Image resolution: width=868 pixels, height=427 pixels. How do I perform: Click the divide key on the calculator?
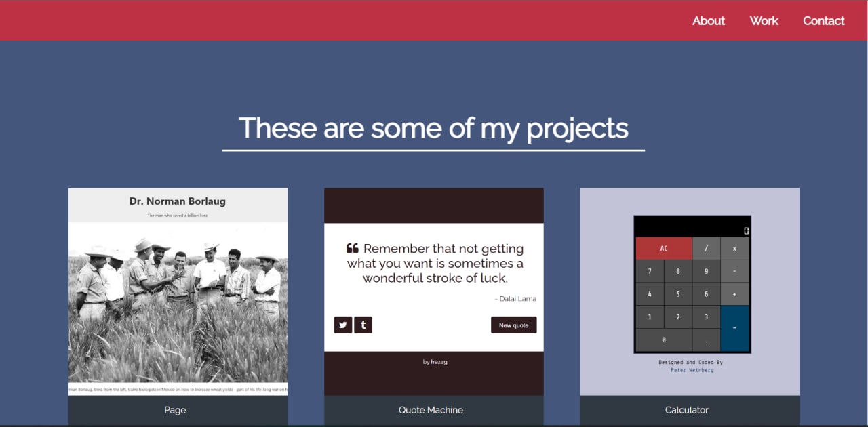[706, 249]
